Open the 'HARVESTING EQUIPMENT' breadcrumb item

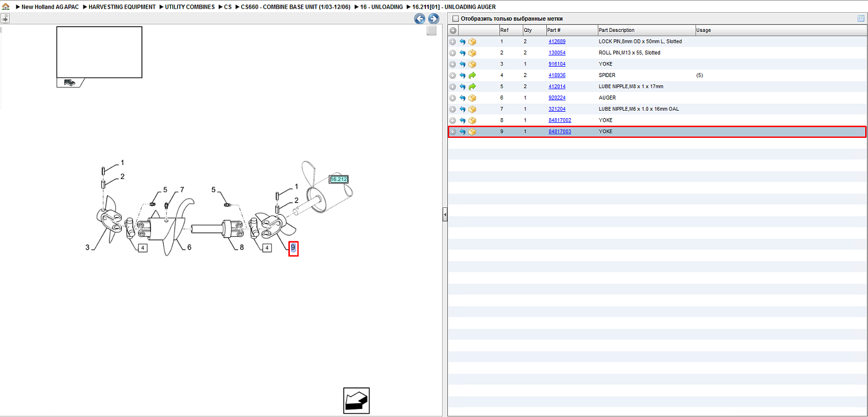tap(122, 7)
